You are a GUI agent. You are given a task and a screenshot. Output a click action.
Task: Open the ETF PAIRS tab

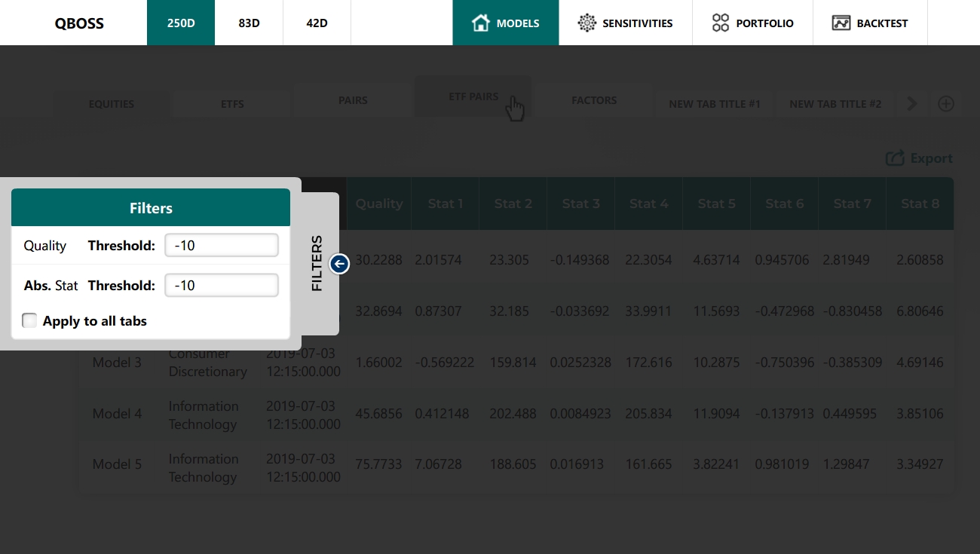[473, 96]
